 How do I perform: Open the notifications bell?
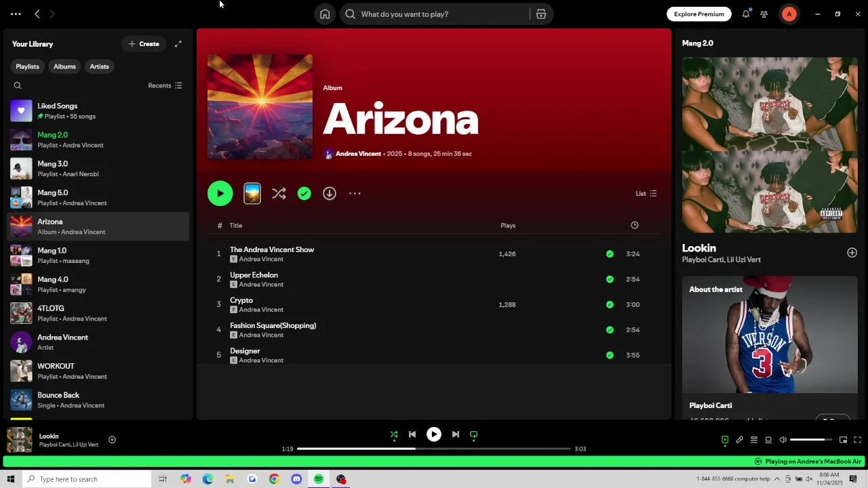coord(746,14)
